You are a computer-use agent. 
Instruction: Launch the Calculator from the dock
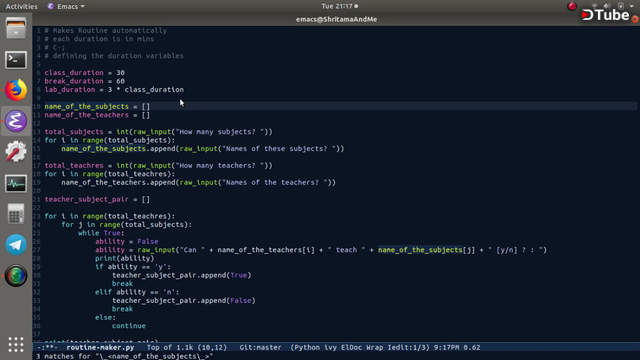tap(16, 213)
